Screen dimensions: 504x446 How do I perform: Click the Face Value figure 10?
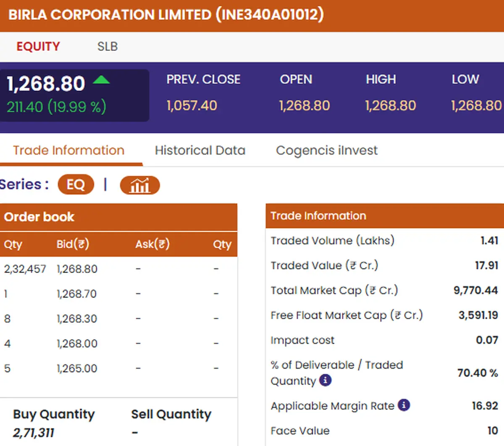point(493,430)
